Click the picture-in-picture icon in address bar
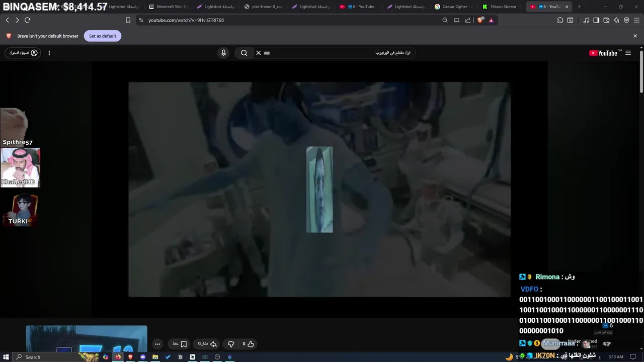 click(456, 20)
